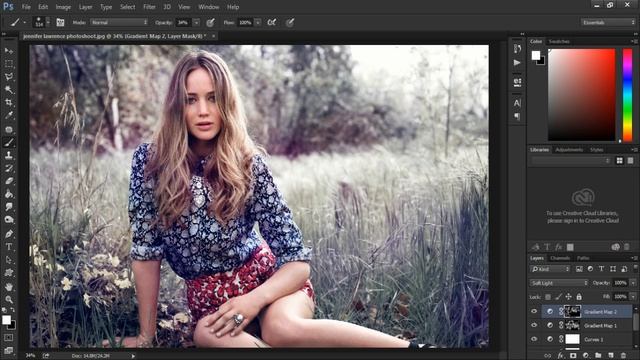Select the Smudge tool

point(9,207)
